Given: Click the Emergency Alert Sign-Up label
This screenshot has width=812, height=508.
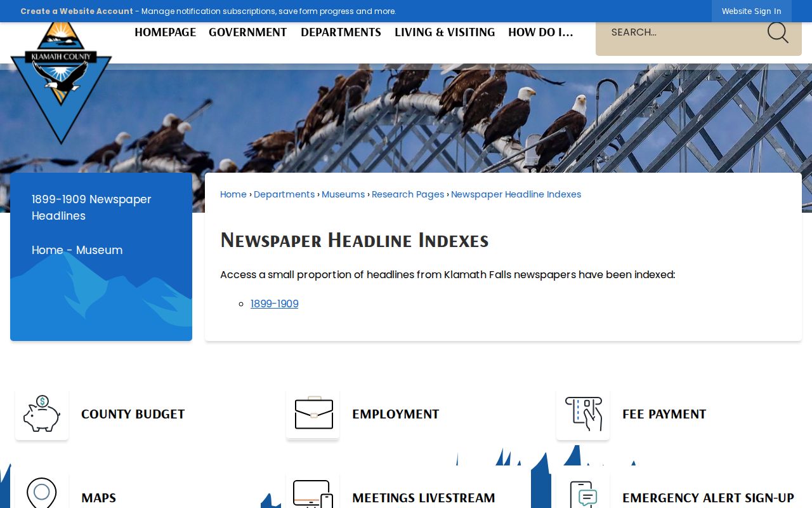Looking at the screenshot, I should 708,498.
